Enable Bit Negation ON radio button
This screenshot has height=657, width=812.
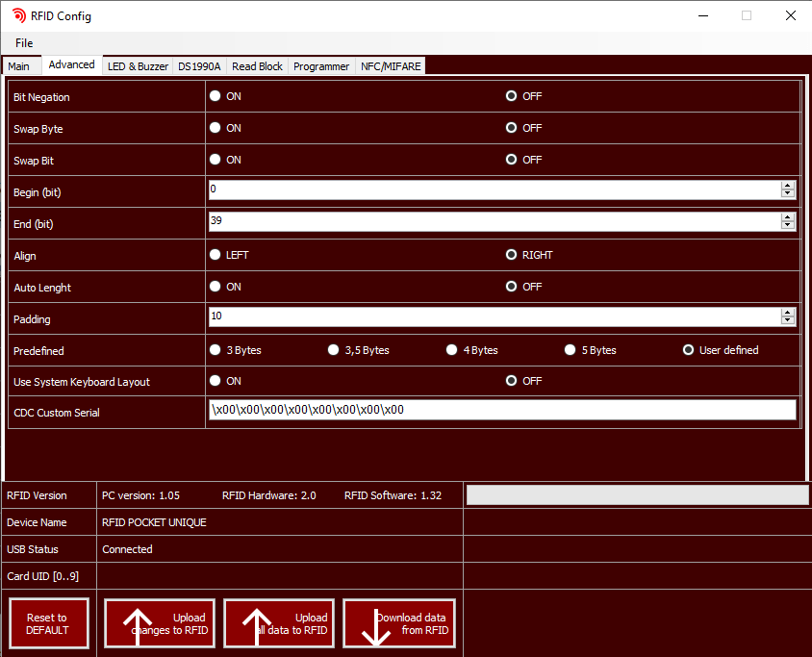[216, 96]
